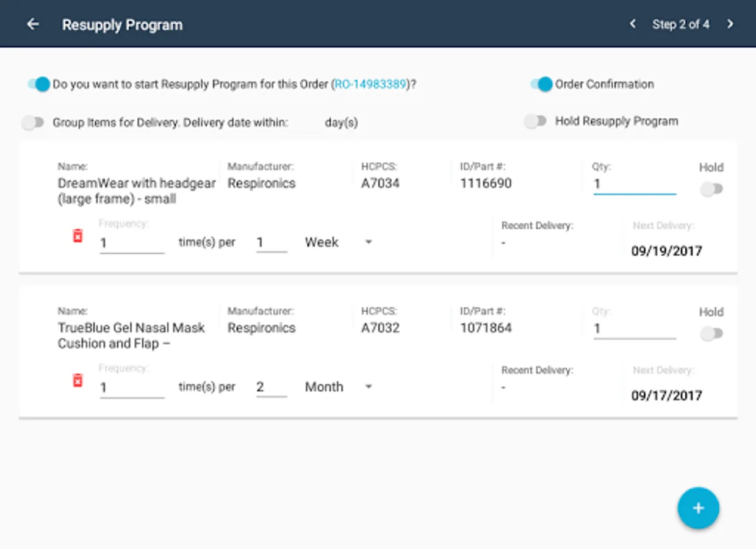Toggle Hold for the TrueBlue item
Screen dimensions: 756x549
click(711, 334)
